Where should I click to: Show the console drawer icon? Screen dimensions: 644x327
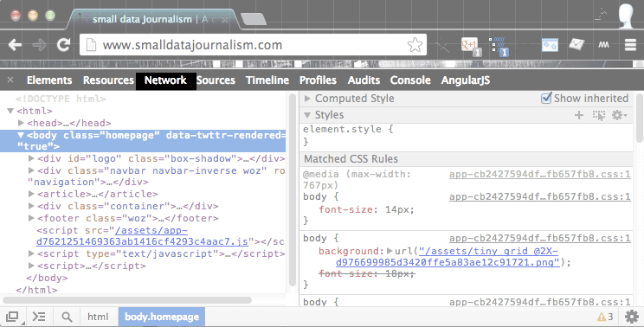(39, 317)
